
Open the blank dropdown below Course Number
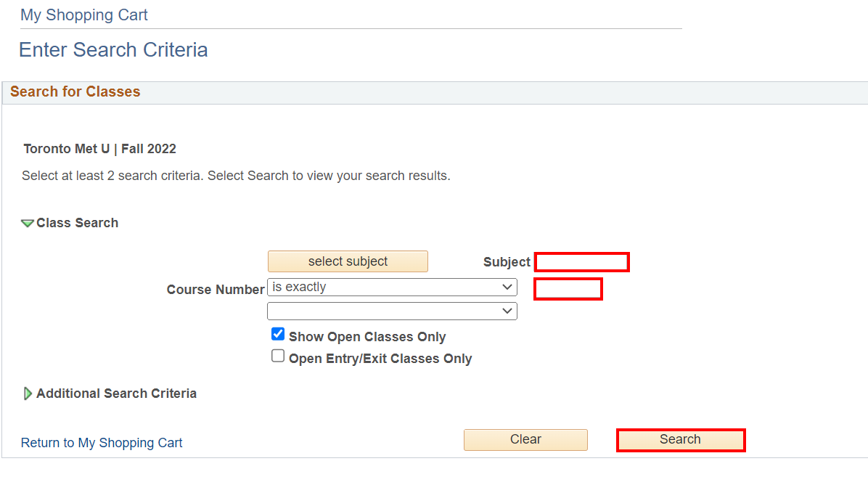392,311
